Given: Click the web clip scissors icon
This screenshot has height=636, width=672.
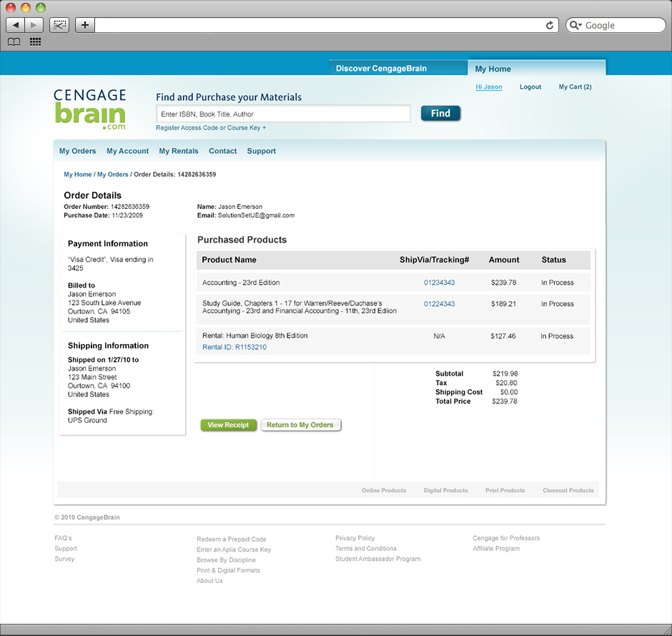Looking at the screenshot, I should [59, 25].
